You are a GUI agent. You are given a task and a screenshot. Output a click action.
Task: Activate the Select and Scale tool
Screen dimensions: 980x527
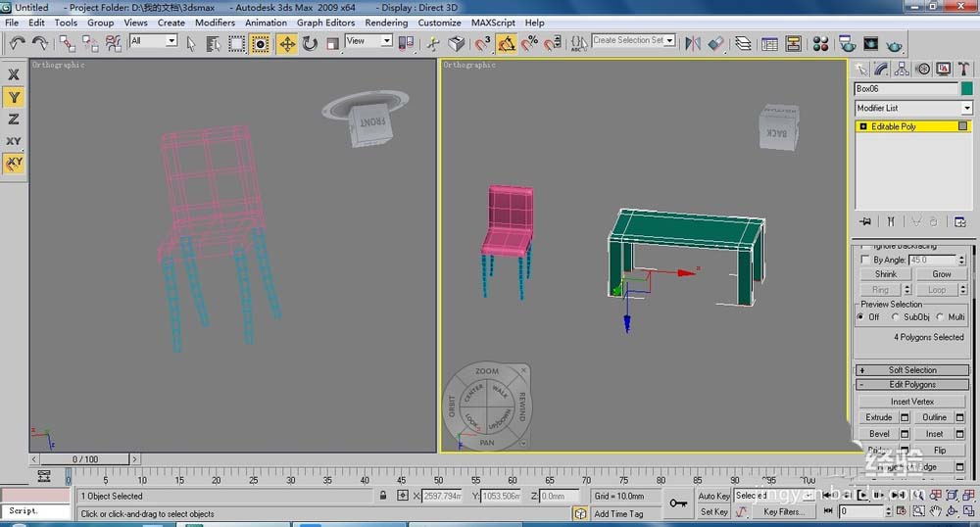332,43
